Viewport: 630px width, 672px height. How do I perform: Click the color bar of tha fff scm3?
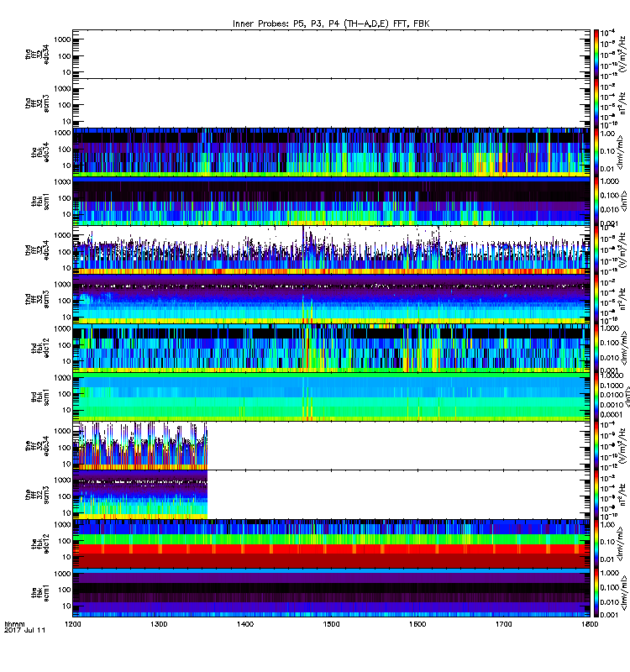(596, 102)
